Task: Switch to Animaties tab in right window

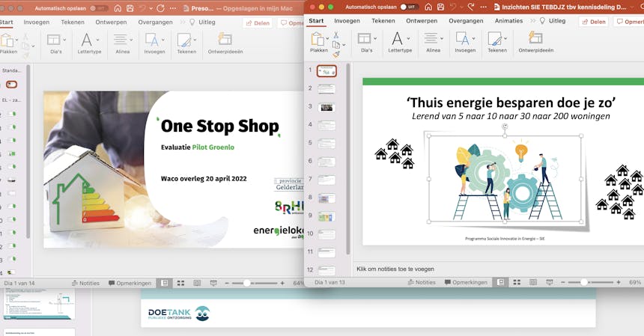Action: pyautogui.click(x=509, y=21)
